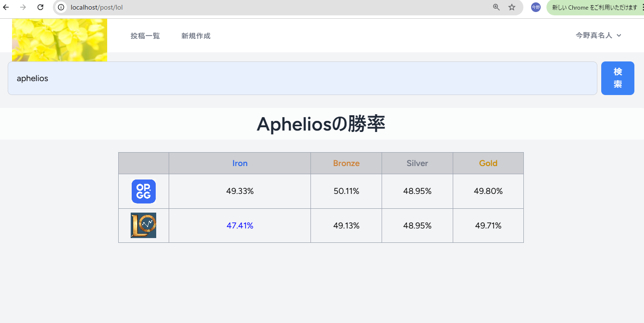Click the Silver rank column header
644x323 pixels.
coord(417,163)
